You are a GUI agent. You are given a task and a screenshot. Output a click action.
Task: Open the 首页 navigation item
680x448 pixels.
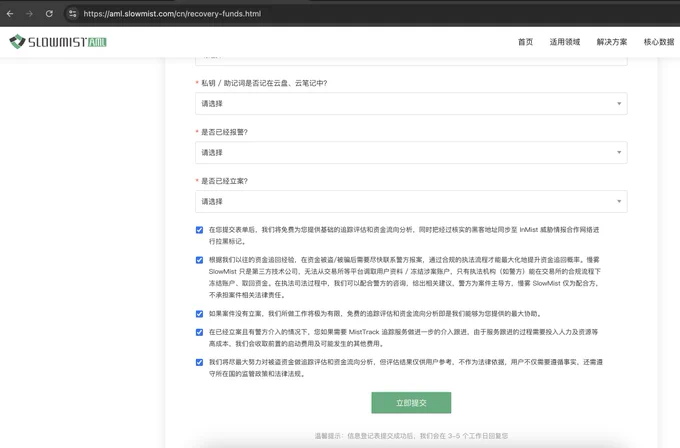tap(525, 42)
